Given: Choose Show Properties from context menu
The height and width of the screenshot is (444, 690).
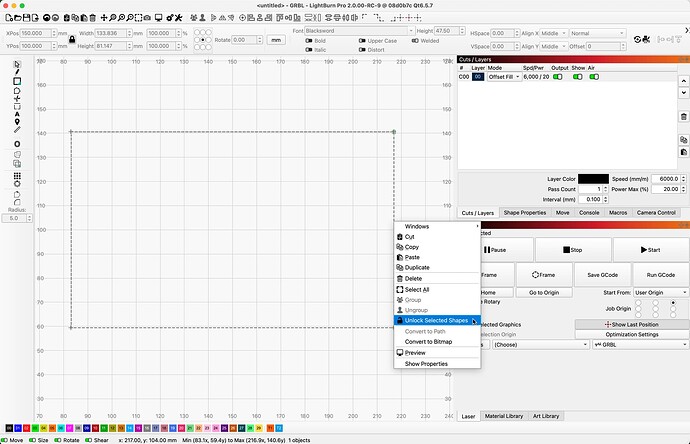Looking at the screenshot, I should 437,364.
